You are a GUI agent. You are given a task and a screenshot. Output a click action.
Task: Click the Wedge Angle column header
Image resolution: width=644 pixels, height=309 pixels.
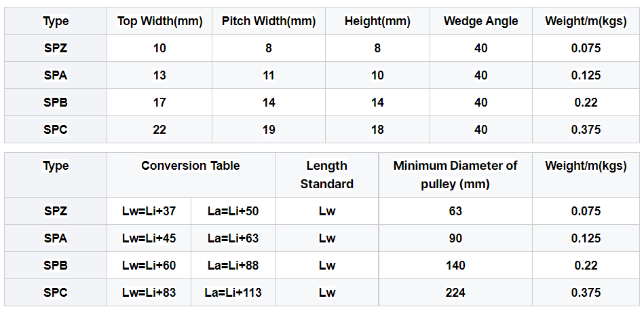[481, 21]
